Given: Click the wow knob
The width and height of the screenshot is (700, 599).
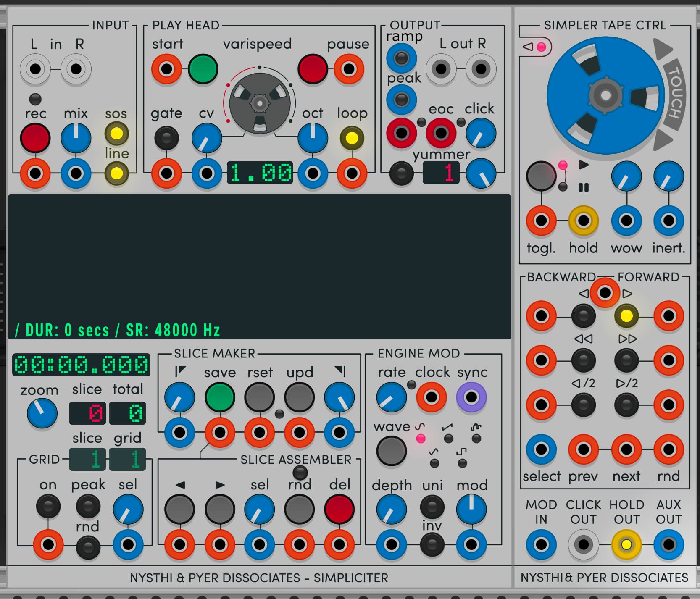Looking at the screenshot, I should pos(626,176).
